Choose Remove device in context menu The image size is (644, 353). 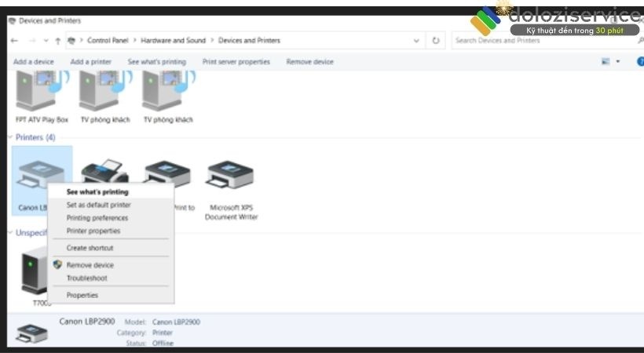[90, 265]
